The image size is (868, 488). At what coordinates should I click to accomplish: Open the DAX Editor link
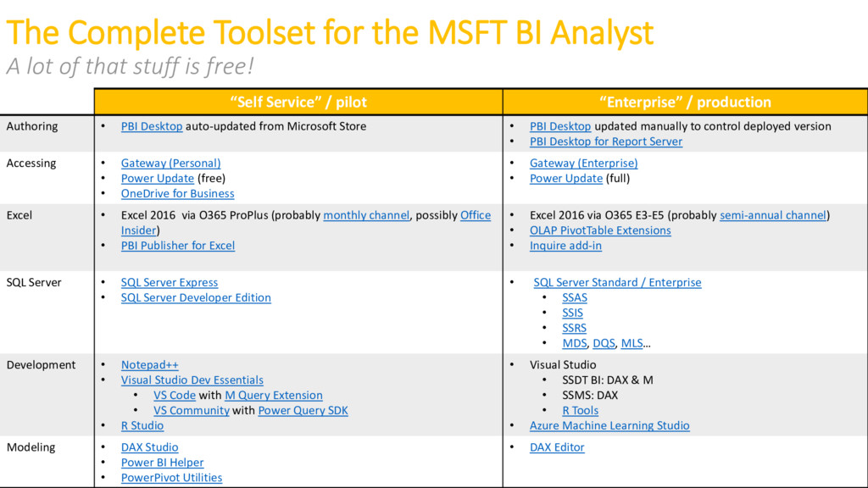click(x=557, y=447)
